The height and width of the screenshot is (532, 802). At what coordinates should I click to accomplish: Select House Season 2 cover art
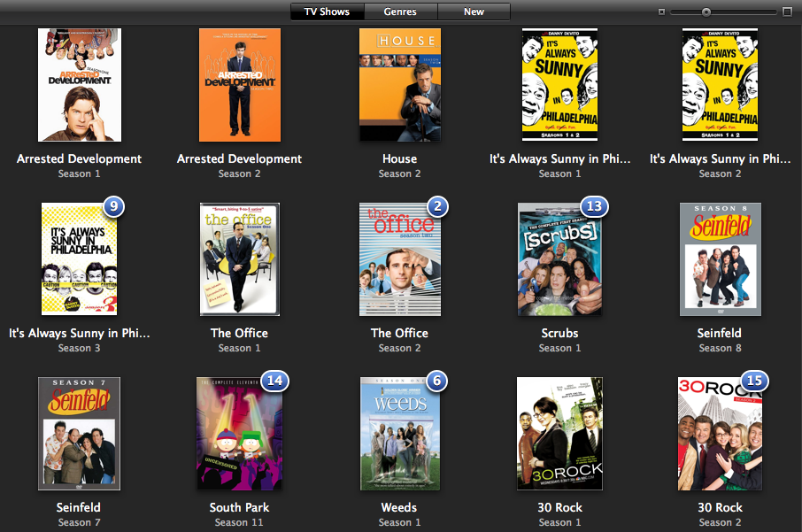400,85
